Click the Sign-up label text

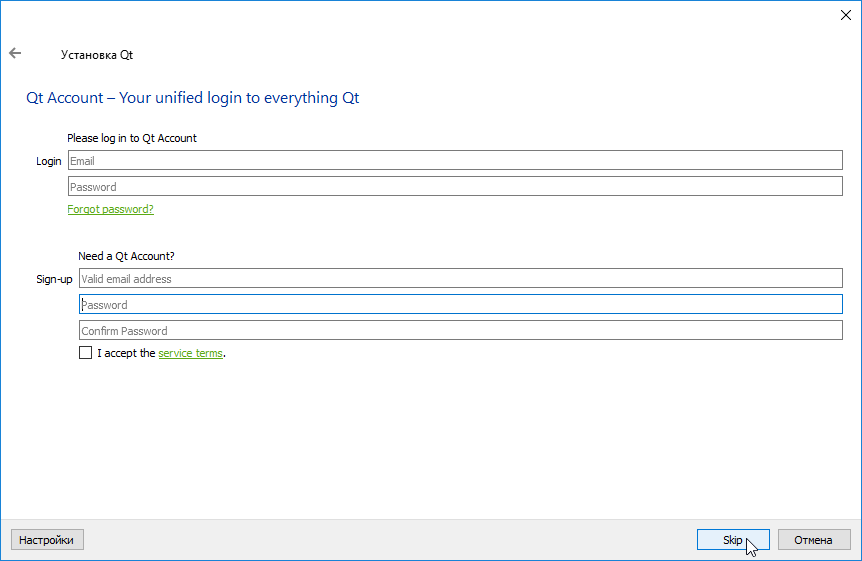coord(54,280)
